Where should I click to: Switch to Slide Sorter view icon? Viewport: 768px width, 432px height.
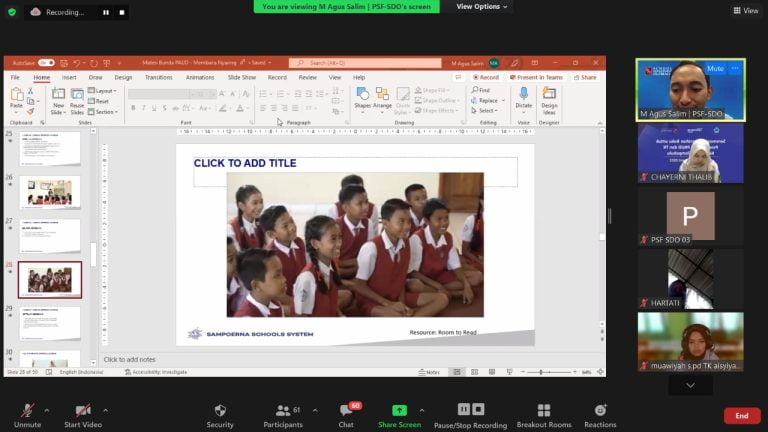474,372
